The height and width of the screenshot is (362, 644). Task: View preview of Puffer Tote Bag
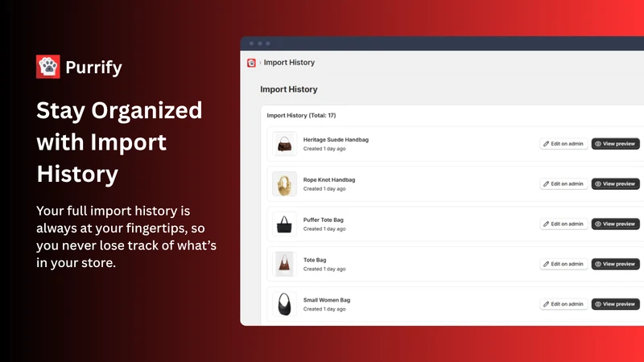[615, 224]
